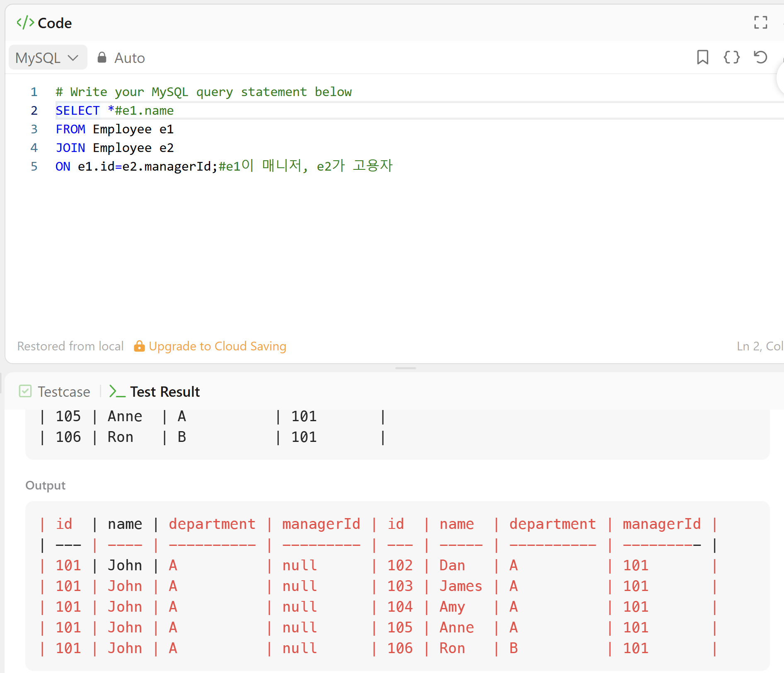The image size is (784, 673).
Task: Click 'James' in the output table
Action: click(461, 586)
